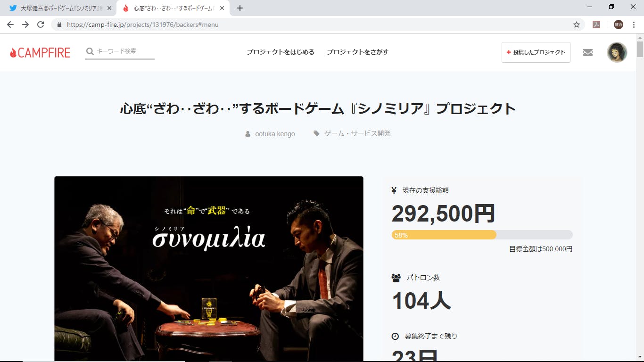Open the ootuka kengo author link
This screenshot has width=644, height=362.
pyautogui.click(x=275, y=134)
